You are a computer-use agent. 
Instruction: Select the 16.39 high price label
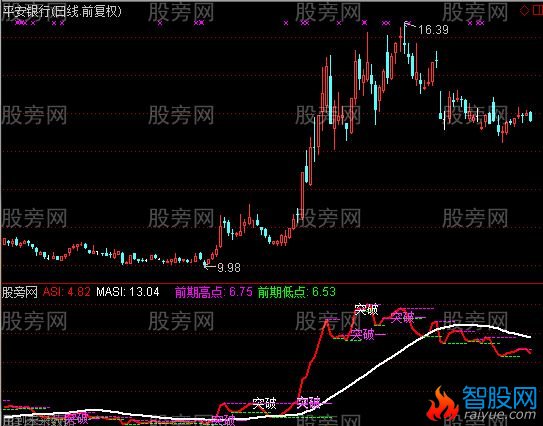(x=433, y=30)
